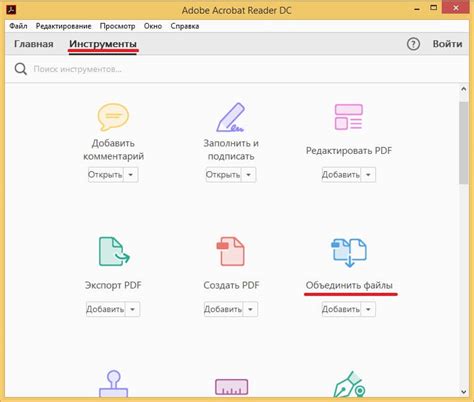Click the Заполнить и подписать label
The width and height of the screenshot is (474, 402).
pos(231,150)
